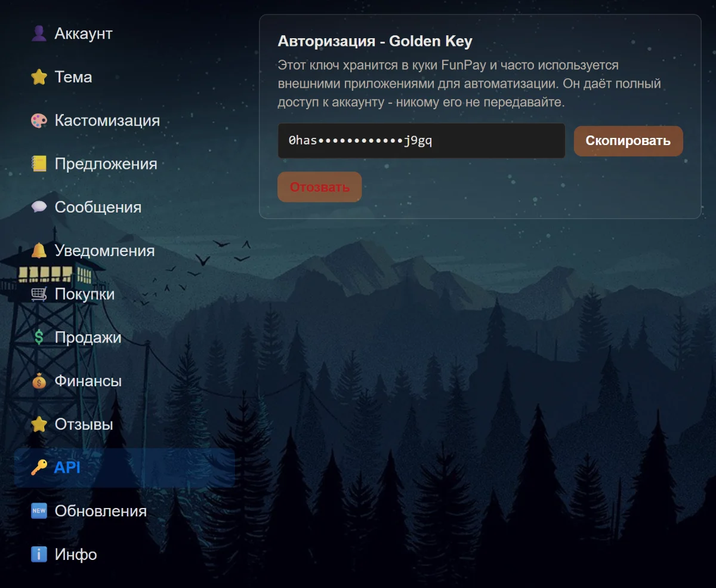Click the dollar sign icon beside Продажи
Image resolution: width=716 pixels, height=588 pixels.
[x=39, y=337]
